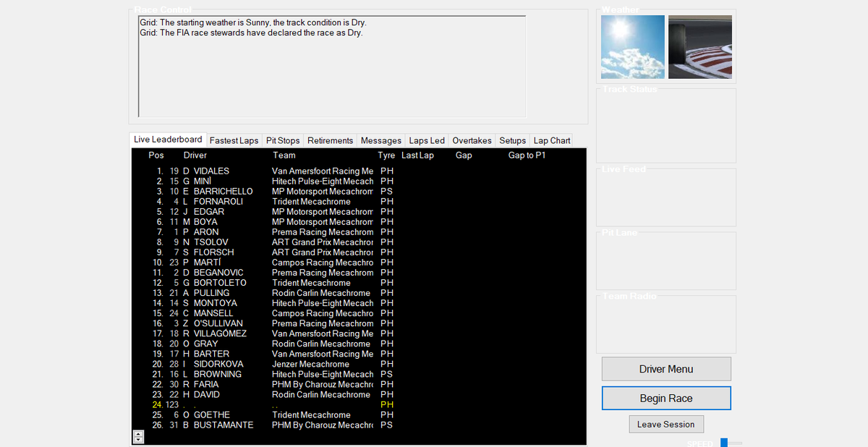Open the Laps Led tab
Image resolution: width=868 pixels, height=447 pixels.
[427, 140]
